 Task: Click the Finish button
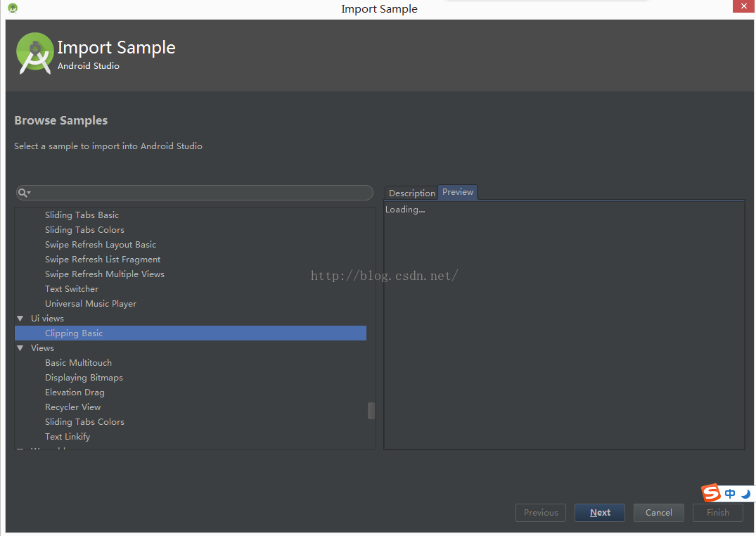[x=717, y=512]
